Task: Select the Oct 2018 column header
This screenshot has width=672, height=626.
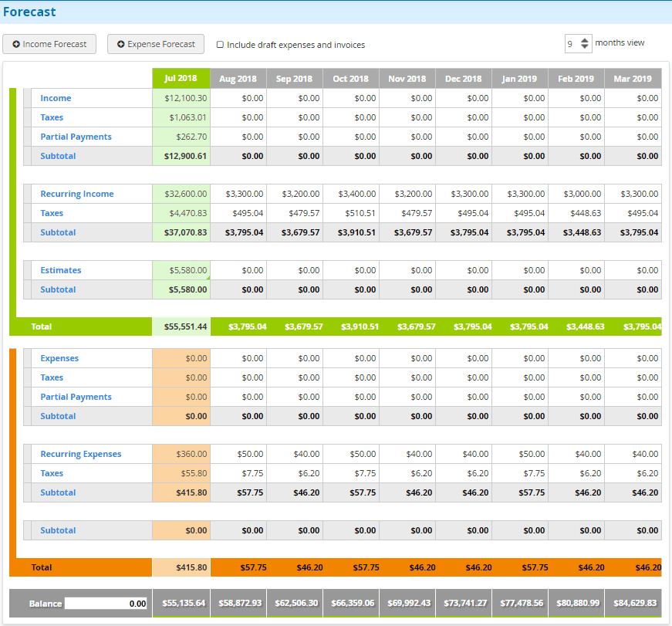Action: [350, 79]
